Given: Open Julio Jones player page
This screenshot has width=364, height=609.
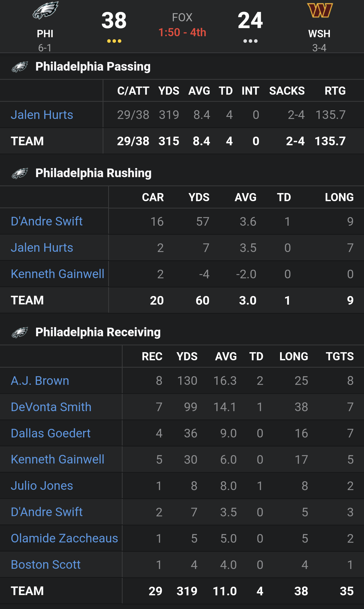Looking at the screenshot, I should point(42,486).
